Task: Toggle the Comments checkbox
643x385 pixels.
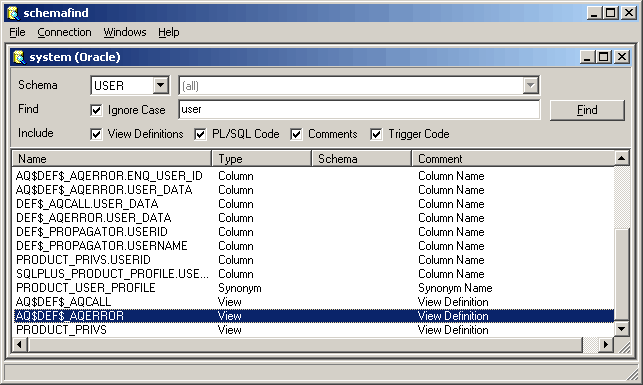Action: pos(296,134)
